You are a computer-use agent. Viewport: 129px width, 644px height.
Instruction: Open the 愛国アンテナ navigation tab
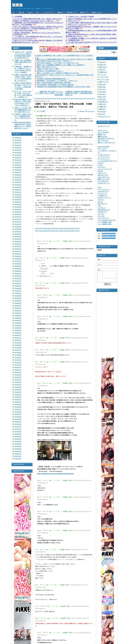[84, 12]
